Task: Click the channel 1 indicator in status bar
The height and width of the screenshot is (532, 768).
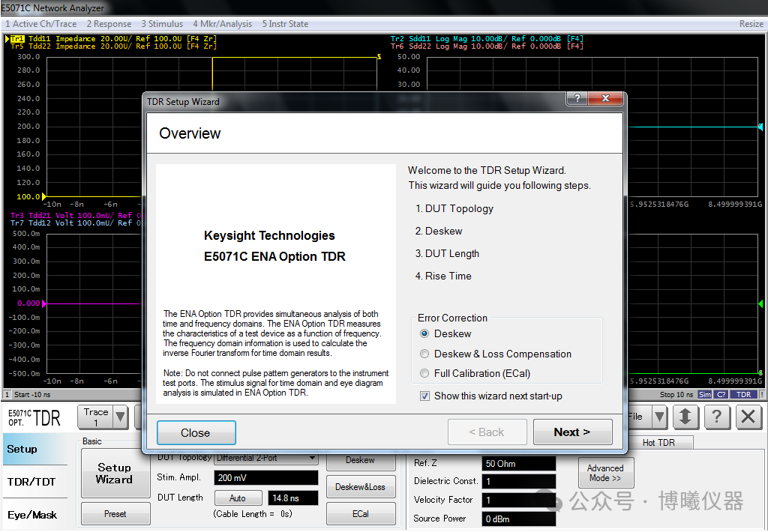Action: coord(7,394)
